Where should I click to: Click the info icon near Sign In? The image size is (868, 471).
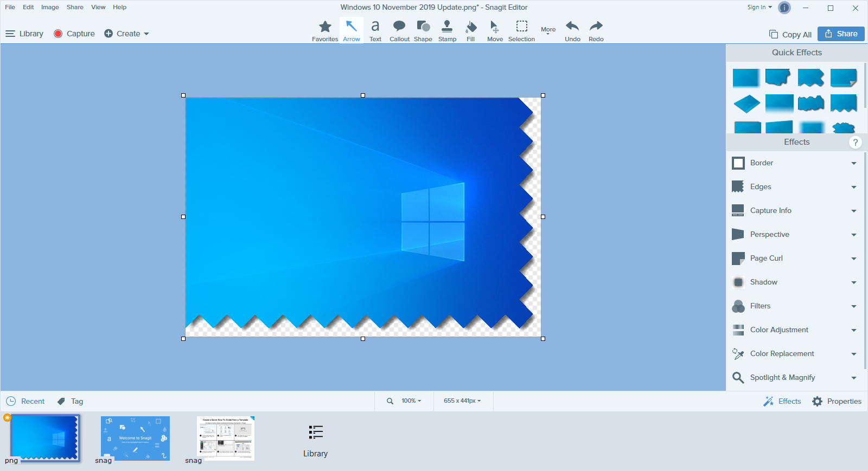[784, 8]
